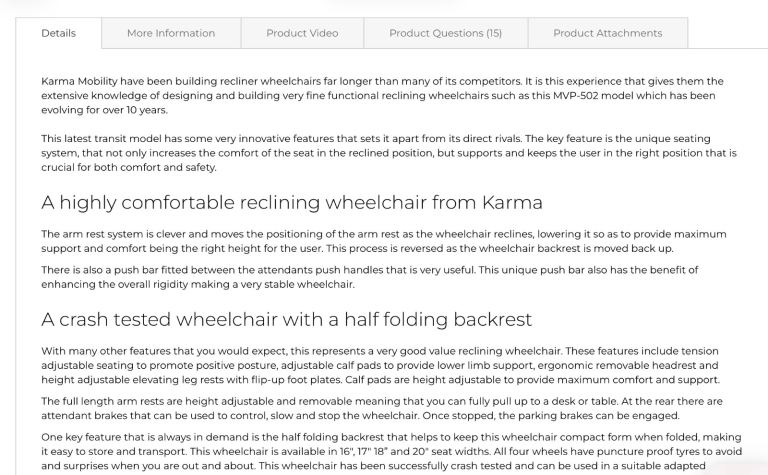
Task: Click paragraph starting 'This latest transit model'
Action: pos(389,153)
